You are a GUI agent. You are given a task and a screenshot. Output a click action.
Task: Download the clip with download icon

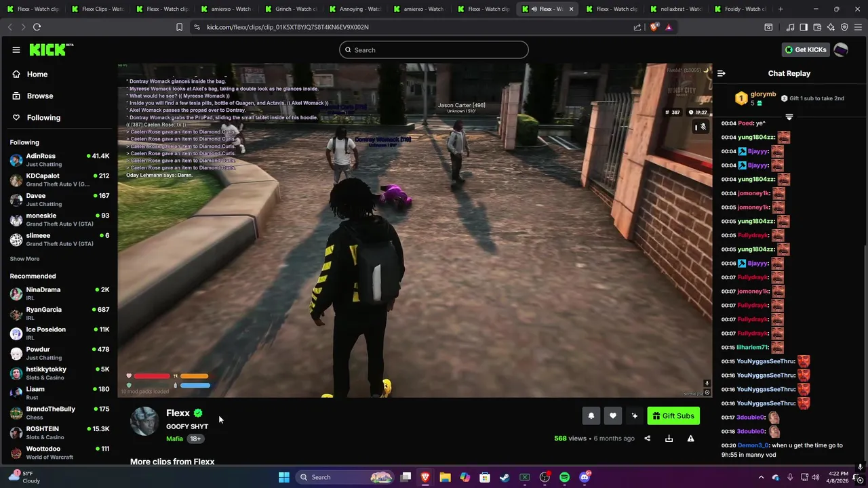pyautogui.click(x=669, y=439)
